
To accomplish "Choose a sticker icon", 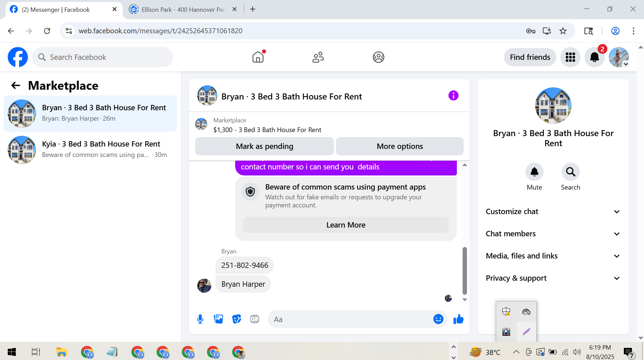I will click(x=237, y=319).
